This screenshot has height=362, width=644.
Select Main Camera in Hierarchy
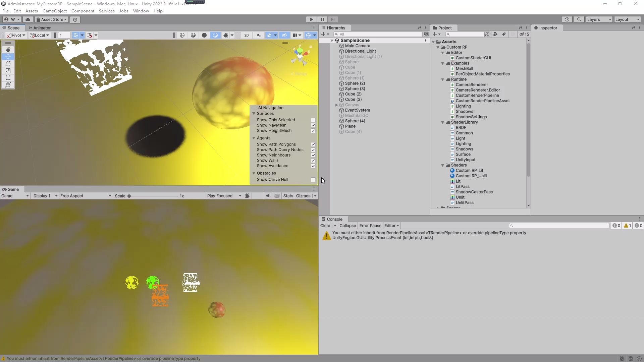[x=357, y=46]
